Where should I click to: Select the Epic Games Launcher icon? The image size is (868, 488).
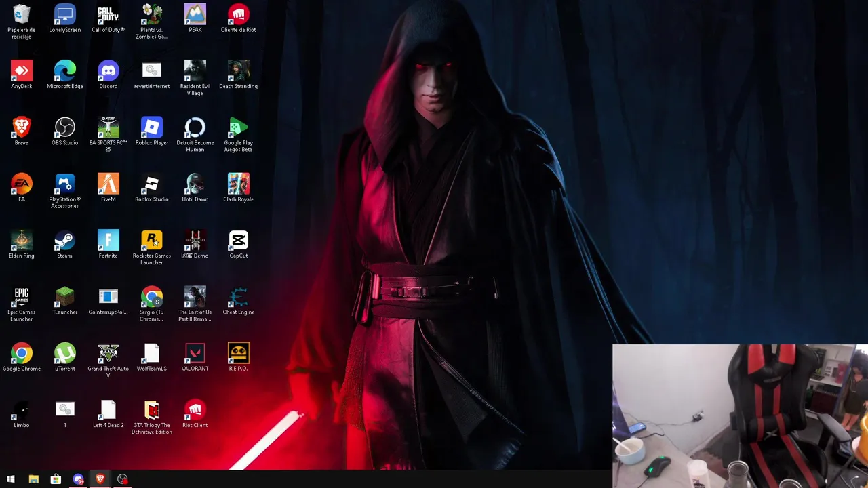point(21,296)
